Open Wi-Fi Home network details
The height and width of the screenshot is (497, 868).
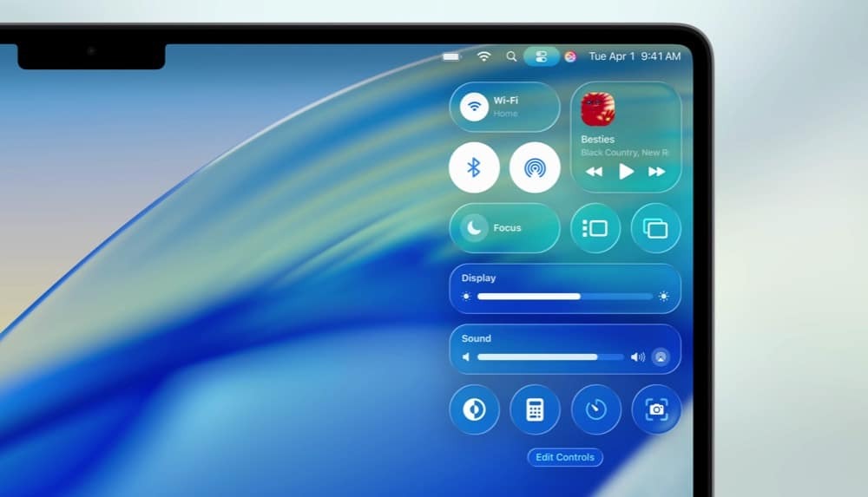506,107
